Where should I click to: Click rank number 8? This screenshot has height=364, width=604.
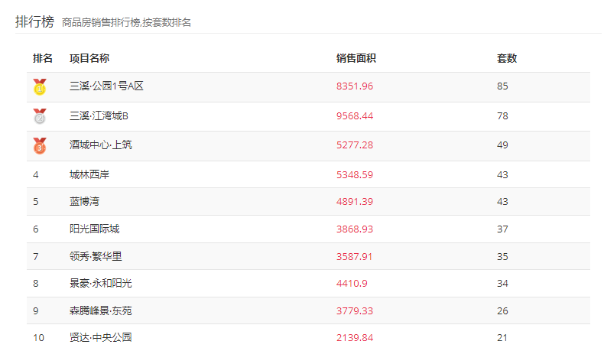point(36,283)
